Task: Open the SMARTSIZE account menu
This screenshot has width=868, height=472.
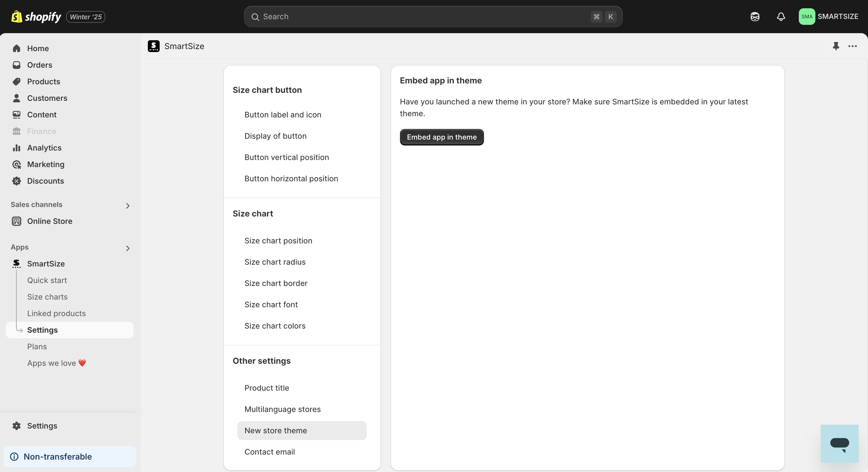Action: click(829, 17)
